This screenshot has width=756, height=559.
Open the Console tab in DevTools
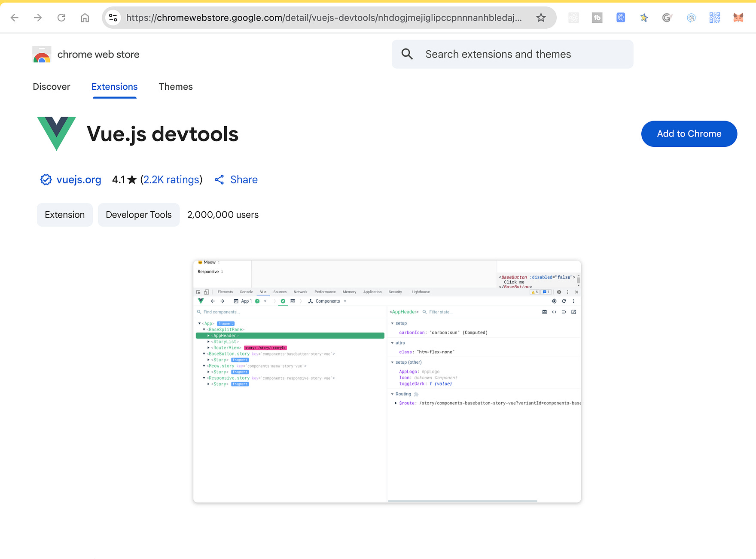pyautogui.click(x=246, y=292)
